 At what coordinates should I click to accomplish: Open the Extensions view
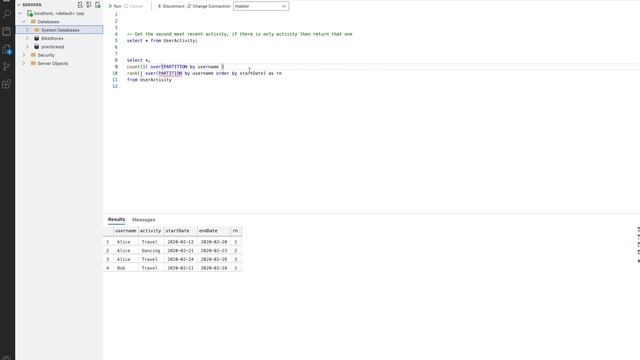(7, 84)
